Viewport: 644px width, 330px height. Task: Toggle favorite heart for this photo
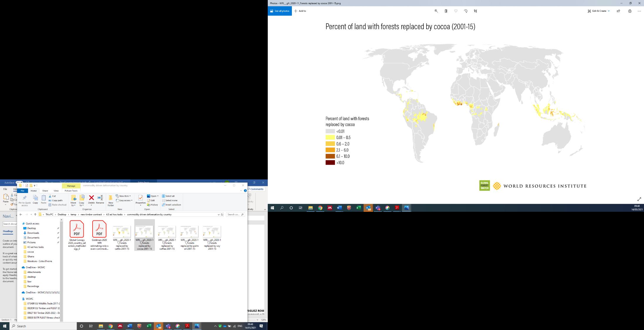point(456,11)
